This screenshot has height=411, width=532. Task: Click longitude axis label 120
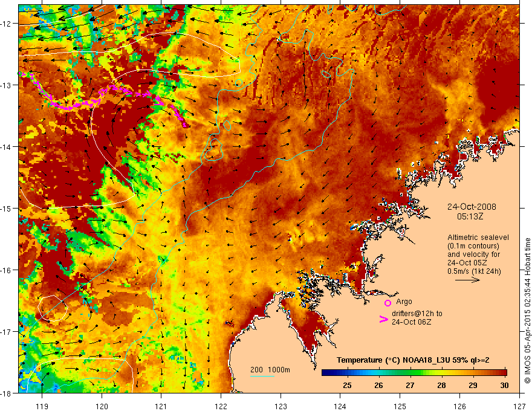[x=102, y=406]
